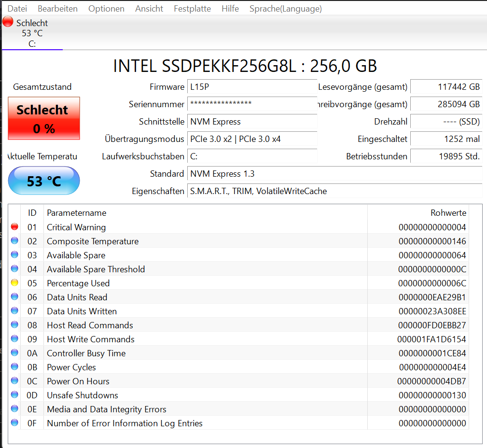Open the Ansicht menu
The image size is (487, 448).
tap(149, 8)
